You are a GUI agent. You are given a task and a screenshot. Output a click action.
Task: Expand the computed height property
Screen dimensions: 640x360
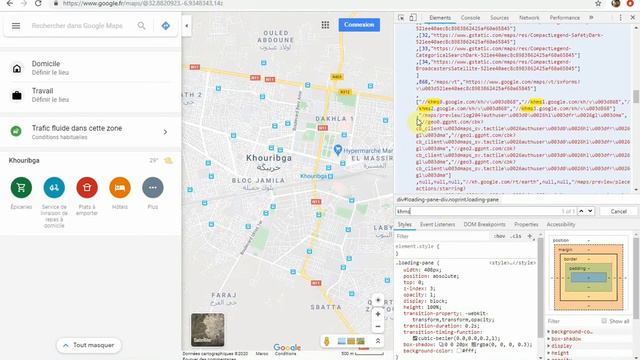click(x=549, y=353)
